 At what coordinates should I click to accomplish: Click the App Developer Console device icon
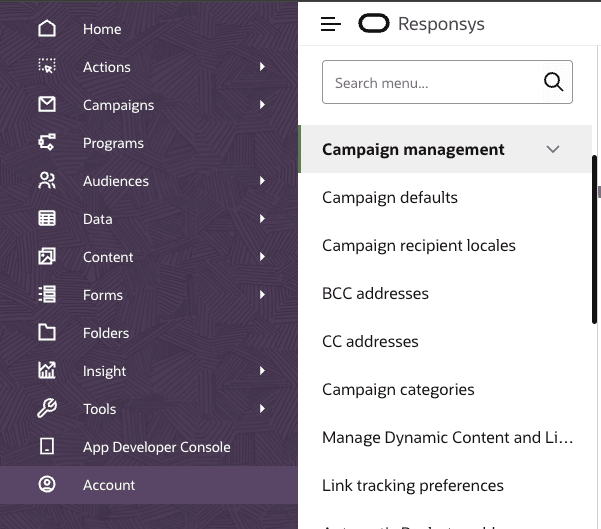click(x=47, y=446)
